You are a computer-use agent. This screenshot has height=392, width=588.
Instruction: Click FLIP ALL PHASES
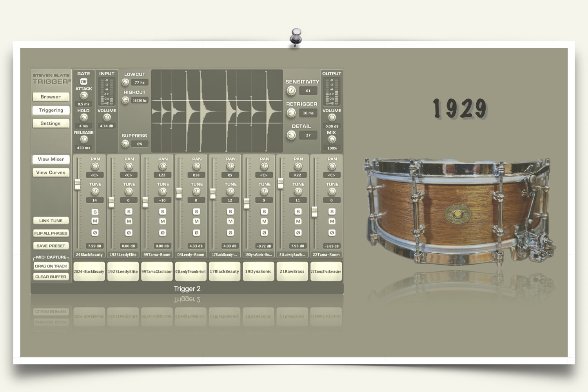coord(51,233)
